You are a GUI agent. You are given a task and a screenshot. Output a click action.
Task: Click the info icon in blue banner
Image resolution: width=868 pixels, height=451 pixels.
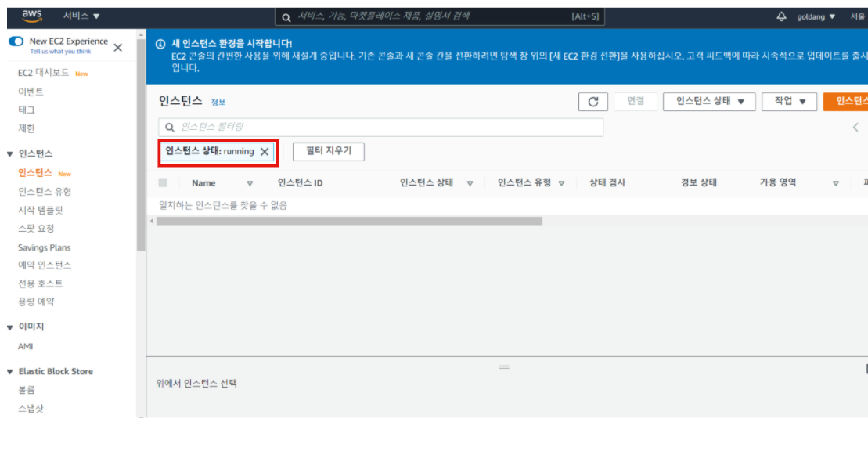tap(160, 44)
